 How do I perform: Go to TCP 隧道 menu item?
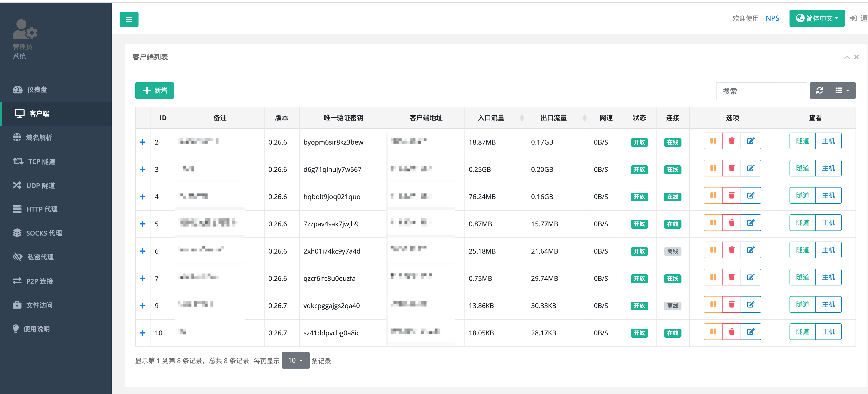[41, 162]
